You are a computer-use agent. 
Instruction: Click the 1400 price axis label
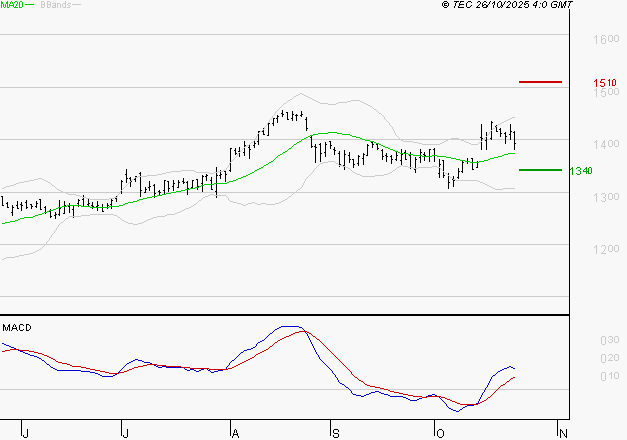(x=605, y=145)
